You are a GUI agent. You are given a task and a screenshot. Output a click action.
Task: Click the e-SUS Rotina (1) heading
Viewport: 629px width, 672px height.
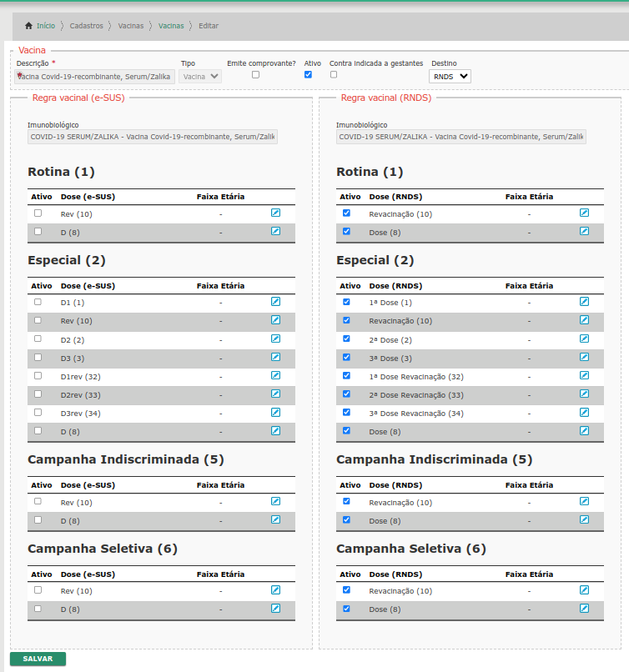click(61, 172)
